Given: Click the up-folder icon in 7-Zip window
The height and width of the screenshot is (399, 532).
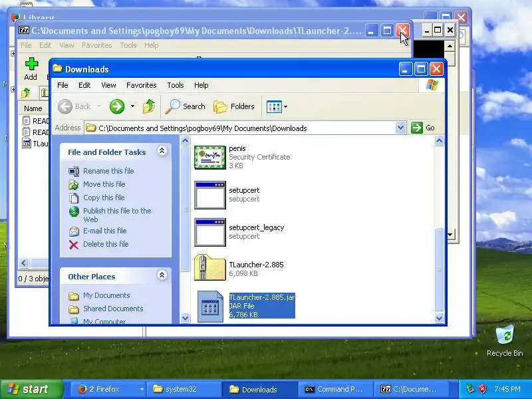Looking at the screenshot, I should [x=27, y=92].
